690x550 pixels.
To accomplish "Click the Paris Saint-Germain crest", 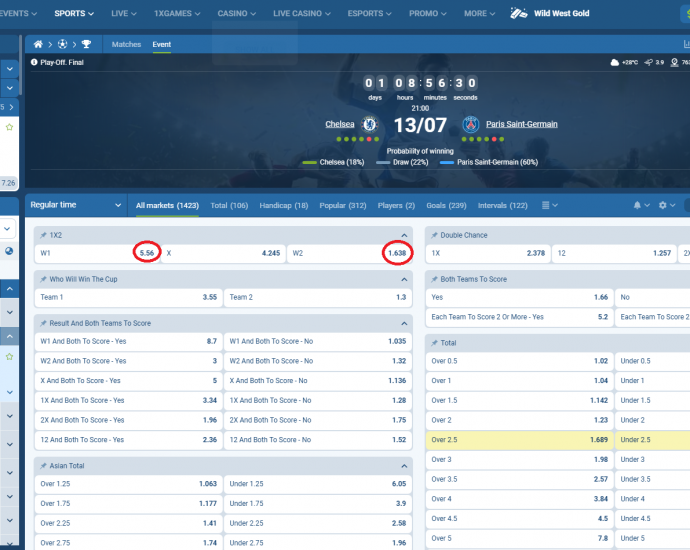I will (471, 124).
